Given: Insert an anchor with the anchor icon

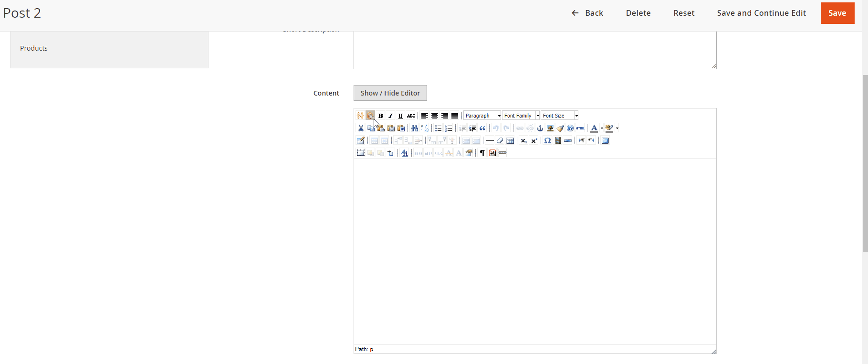Looking at the screenshot, I should pyautogui.click(x=540, y=128).
